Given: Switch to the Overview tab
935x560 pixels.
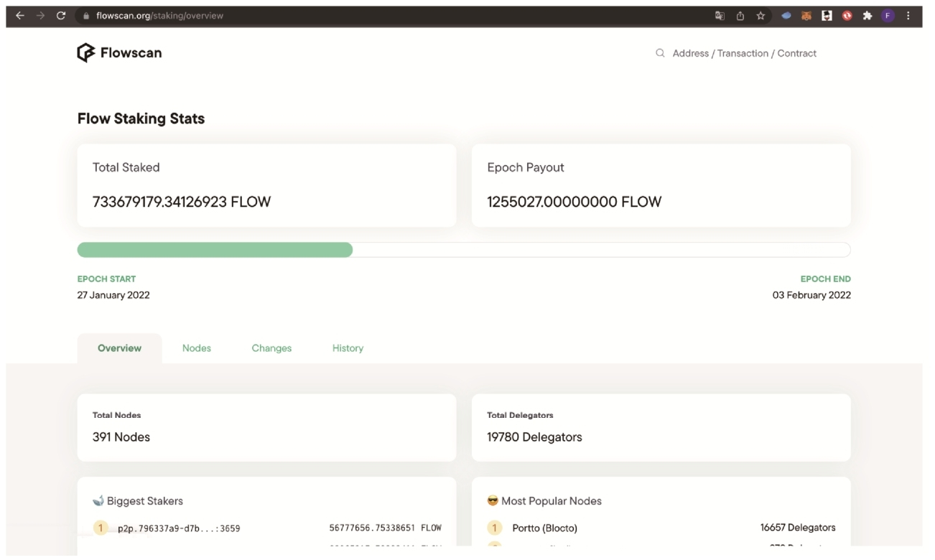Looking at the screenshot, I should point(120,348).
